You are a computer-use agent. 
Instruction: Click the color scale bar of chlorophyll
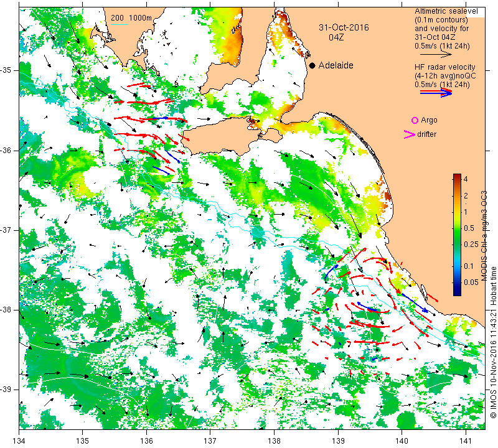457,235
